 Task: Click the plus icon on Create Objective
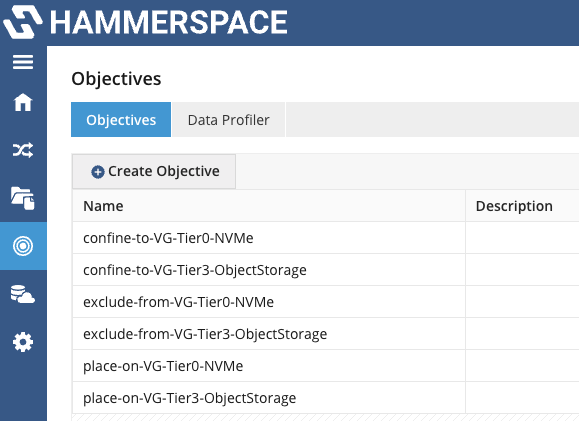pos(98,172)
